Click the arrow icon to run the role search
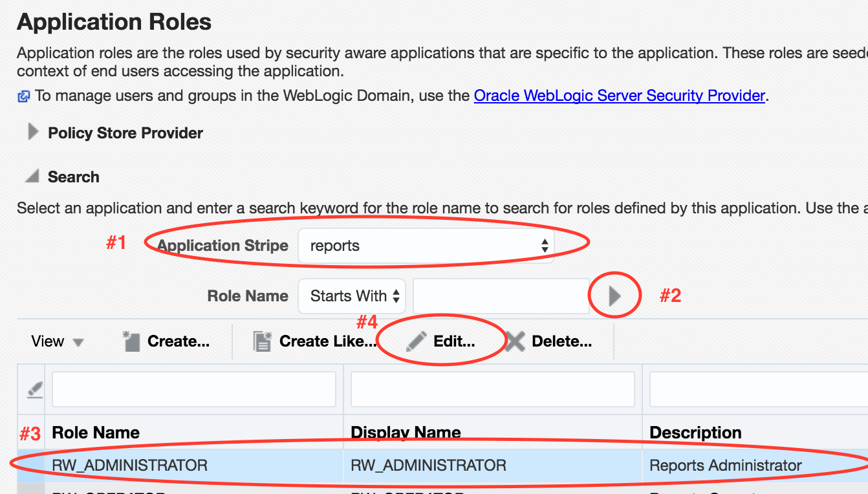Image resolution: width=868 pixels, height=494 pixels. pos(613,295)
